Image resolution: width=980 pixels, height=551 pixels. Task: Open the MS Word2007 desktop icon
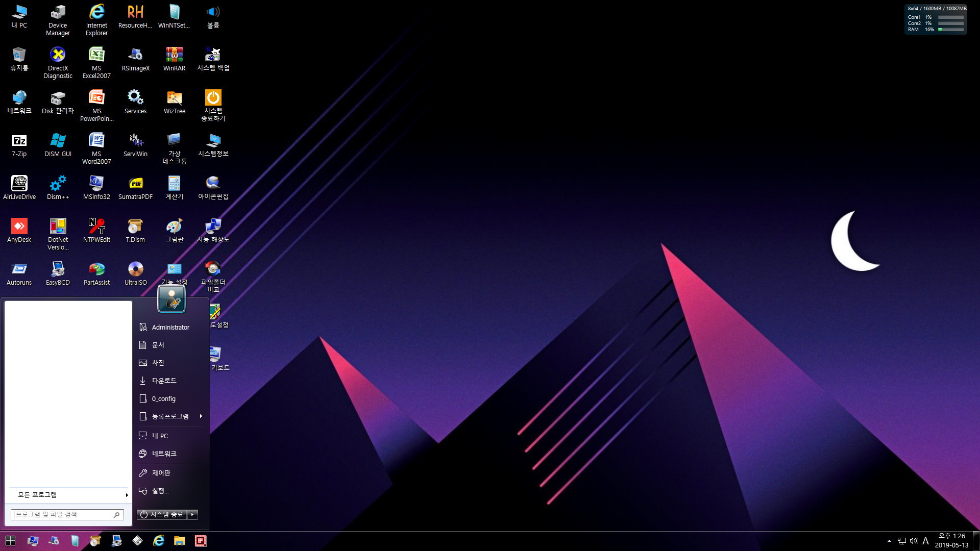(x=96, y=148)
